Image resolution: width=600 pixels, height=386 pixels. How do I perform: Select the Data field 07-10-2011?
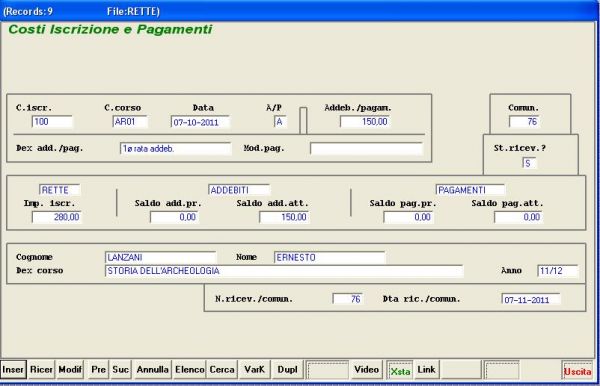tap(200, 122)
